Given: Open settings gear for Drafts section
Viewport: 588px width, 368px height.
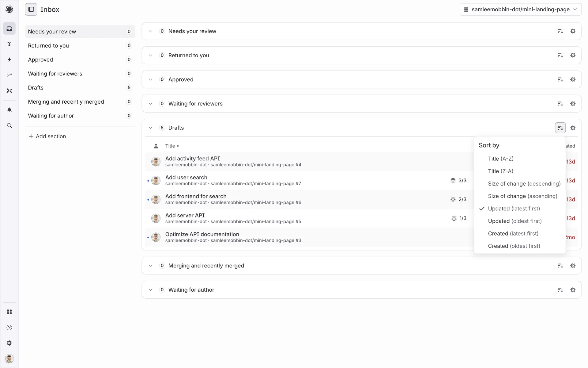Looking at the screenshot, I should [x=573, y=128].
